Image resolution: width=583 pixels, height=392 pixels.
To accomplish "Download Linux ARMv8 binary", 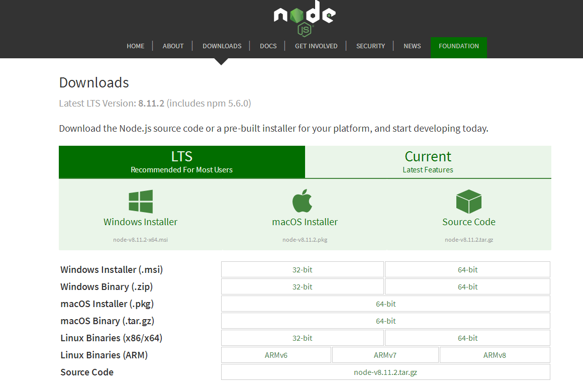I will point(495,355).
